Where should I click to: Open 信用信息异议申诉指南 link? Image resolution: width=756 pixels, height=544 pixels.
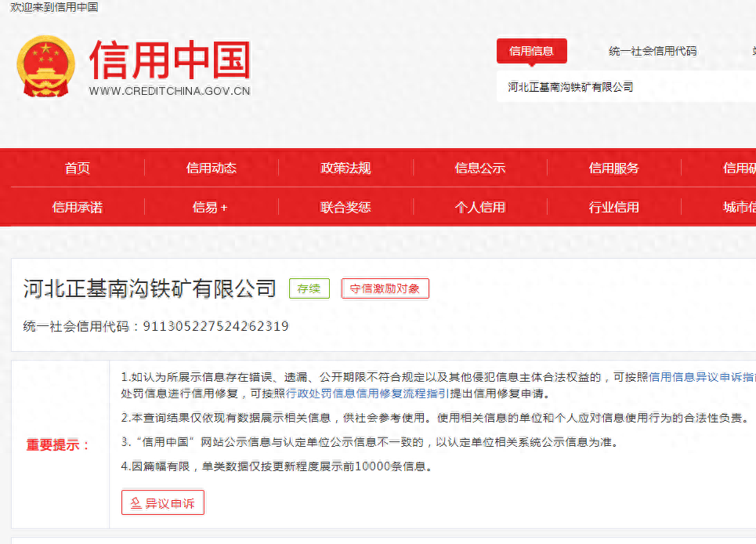pyautogui.click(x=702, y=377)
